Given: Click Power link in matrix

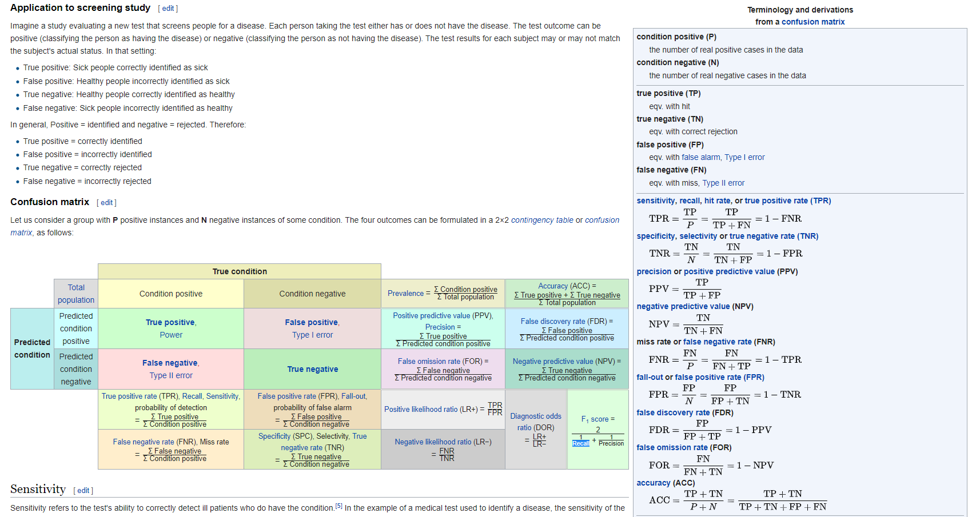Looking at the screenshot, I should tap(171, 335).
